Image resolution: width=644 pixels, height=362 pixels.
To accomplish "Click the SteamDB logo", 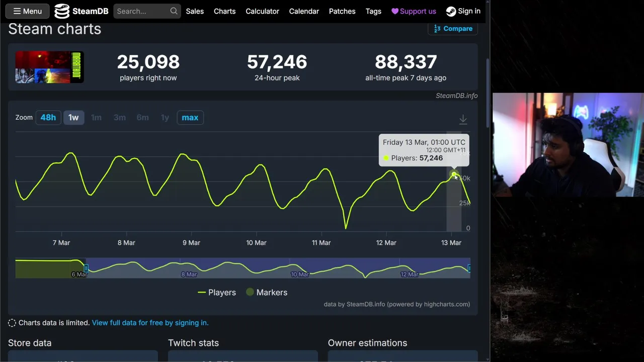I will (x=80, y=11).
